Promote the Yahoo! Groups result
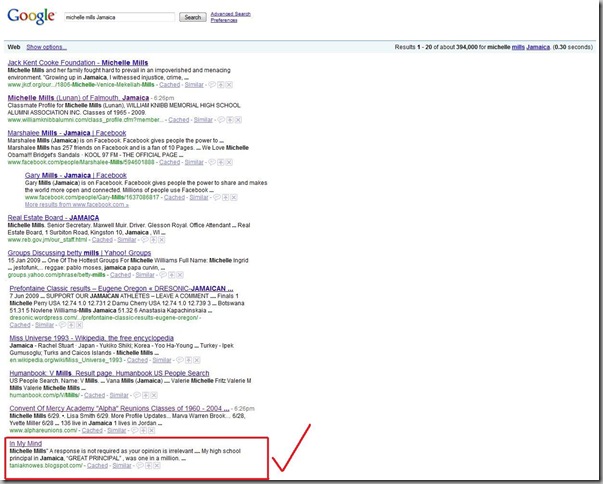 [172, 275]
